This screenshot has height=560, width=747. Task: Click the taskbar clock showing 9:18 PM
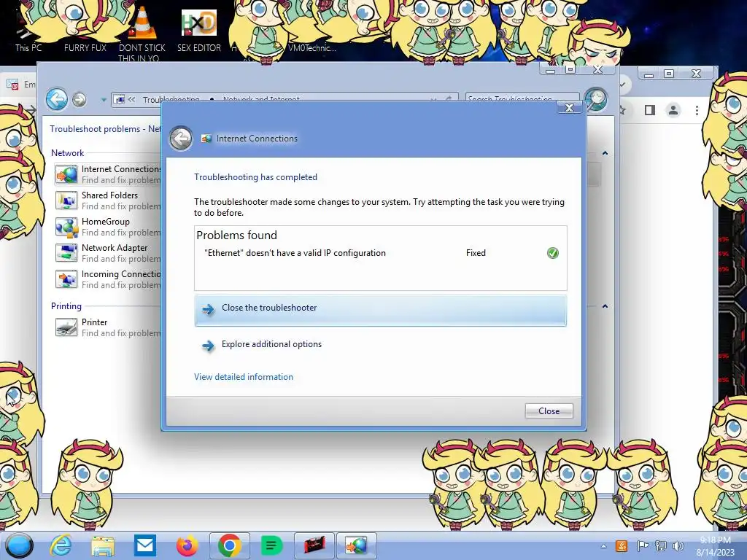pyautogui.click(x=715, y=546)
